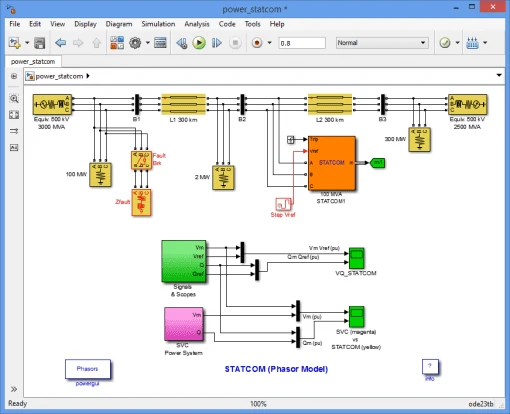Expand the arrow after power_statcom in breadcrumb
510x414 pixels.
88,76
